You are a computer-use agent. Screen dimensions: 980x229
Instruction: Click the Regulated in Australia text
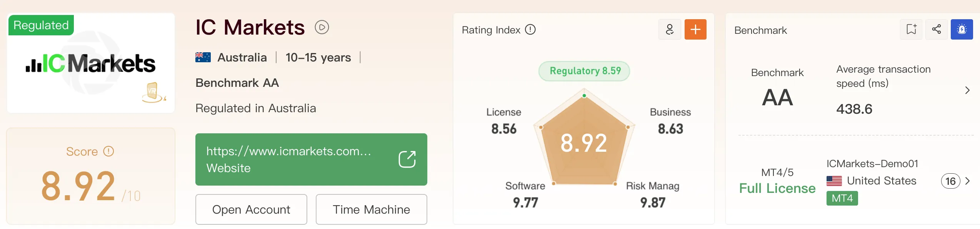256,108
